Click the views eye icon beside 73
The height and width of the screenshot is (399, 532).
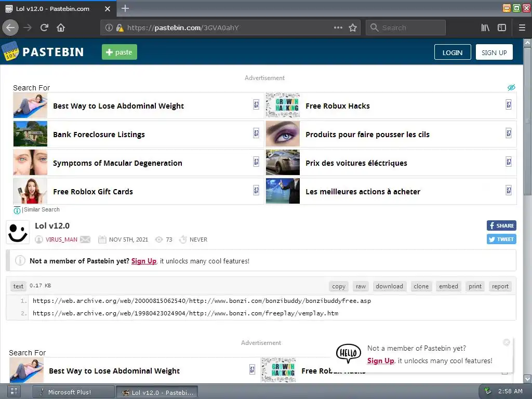point(159,240)
